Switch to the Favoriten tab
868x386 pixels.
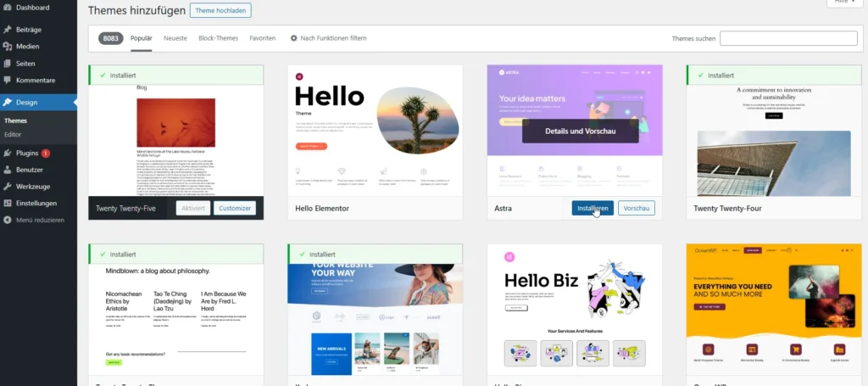click(263, 38)
